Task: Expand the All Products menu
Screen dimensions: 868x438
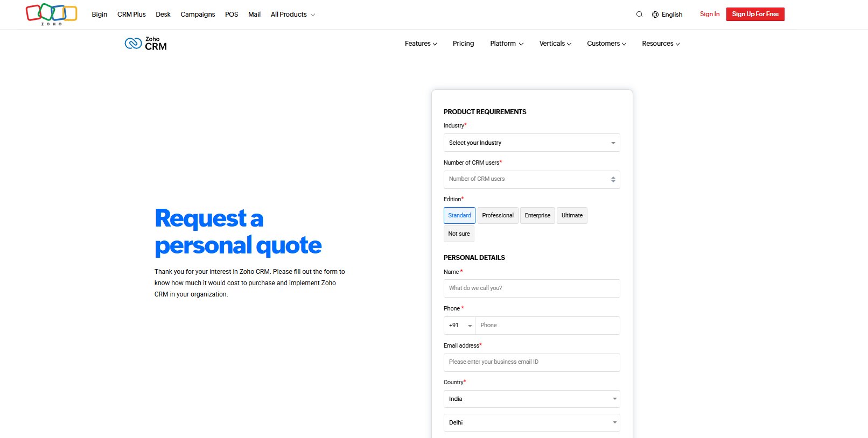Action: tap(292, 15)
